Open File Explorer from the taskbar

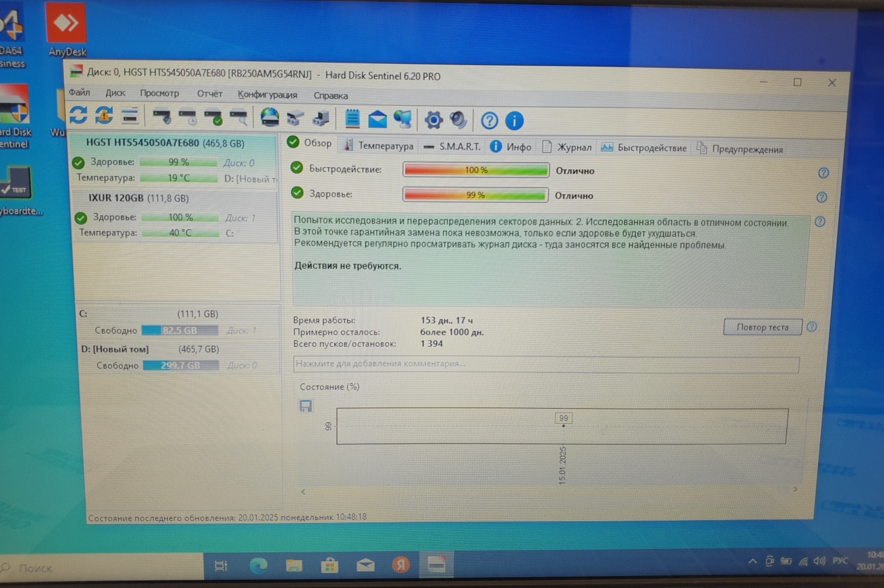tap(294, 566)
